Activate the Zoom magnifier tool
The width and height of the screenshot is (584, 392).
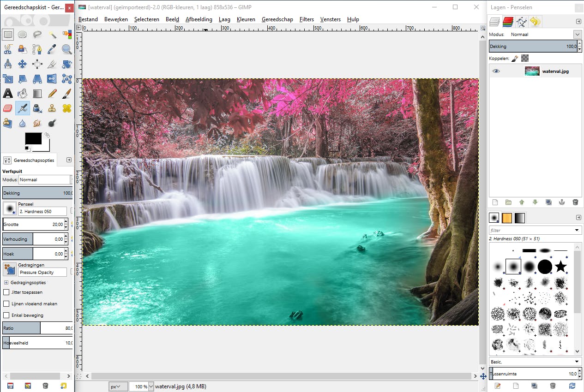point(67,49)
